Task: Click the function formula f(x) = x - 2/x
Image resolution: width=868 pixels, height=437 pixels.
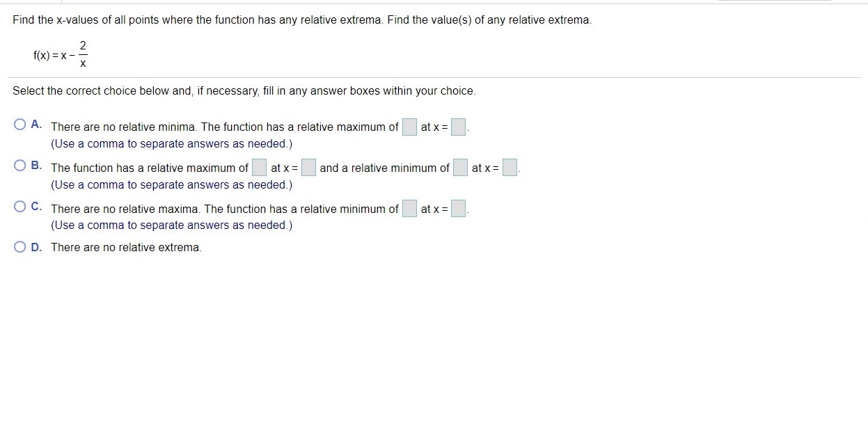Action: tap(60, 54)
